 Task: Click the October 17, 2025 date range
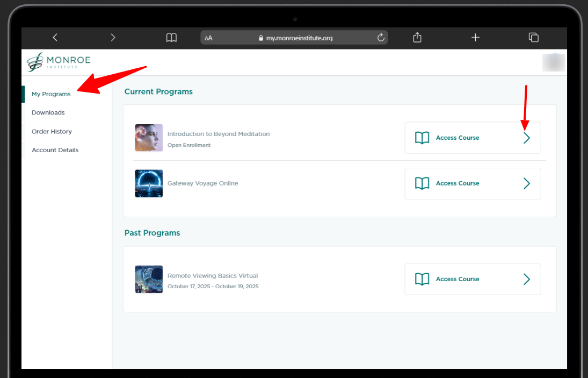tap(213, 287)
